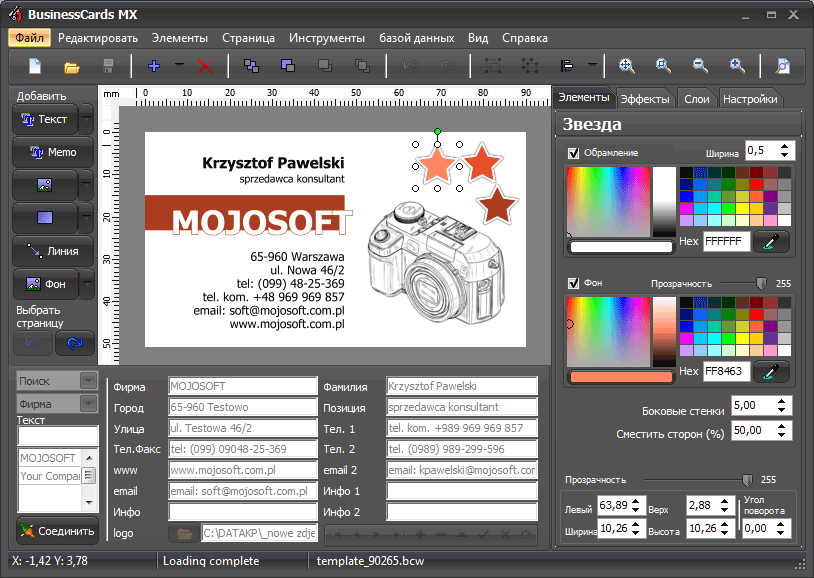Select the lighter orange star on card
The width and height of the screenshot is (814, 578).
(x=437, y=165)
